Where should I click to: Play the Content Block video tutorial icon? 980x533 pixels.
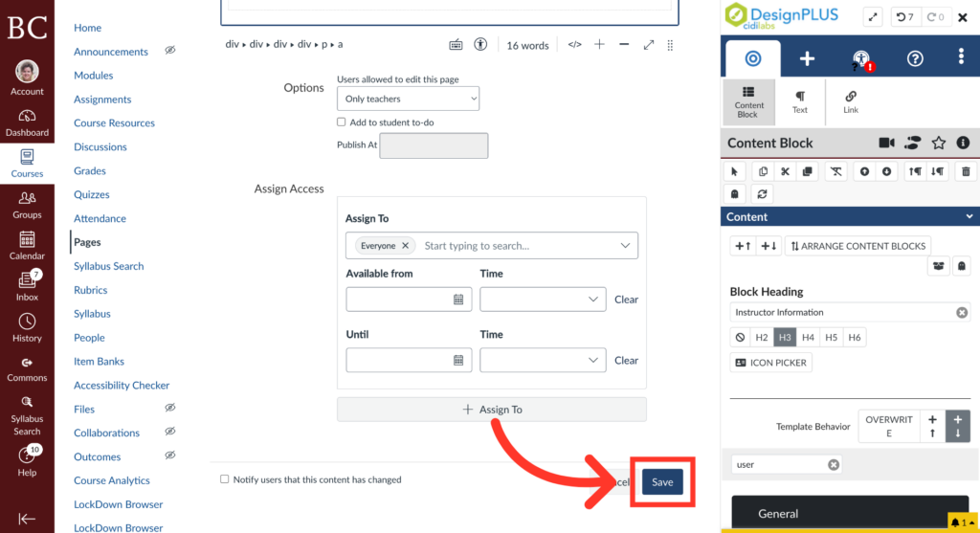[x=886, y=144]
